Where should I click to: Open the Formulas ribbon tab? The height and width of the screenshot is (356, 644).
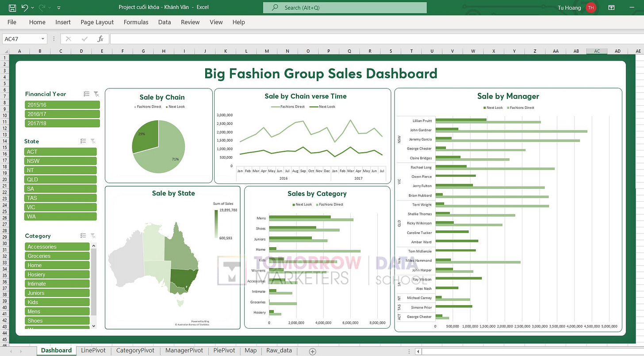point(136,22)
